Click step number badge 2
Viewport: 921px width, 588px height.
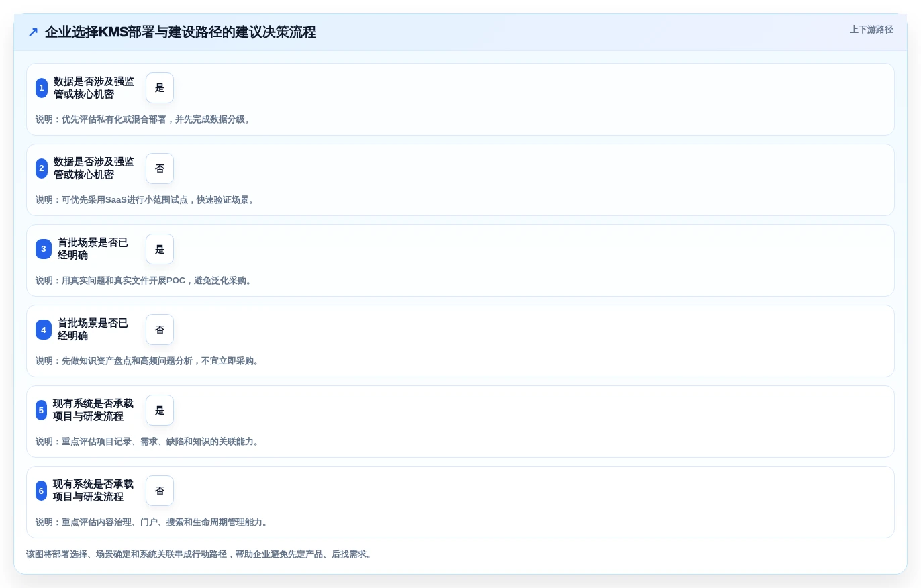click(42, 168)
